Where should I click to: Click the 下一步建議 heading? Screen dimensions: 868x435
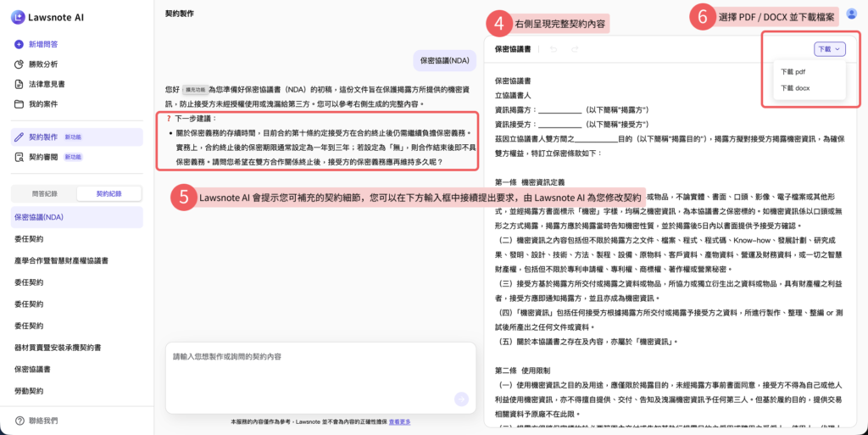click(196, 119)
